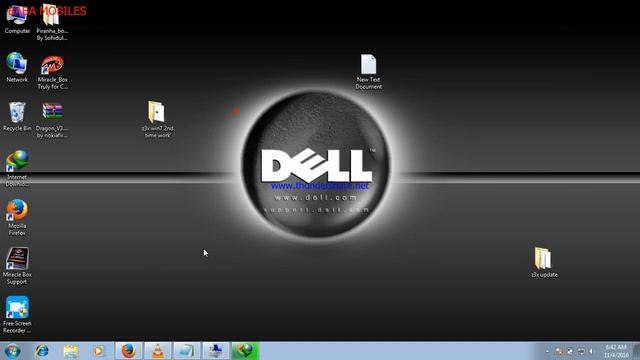Open the taskbar clock and date
This screenshot has height=360, width=640.
pos(616,351)
